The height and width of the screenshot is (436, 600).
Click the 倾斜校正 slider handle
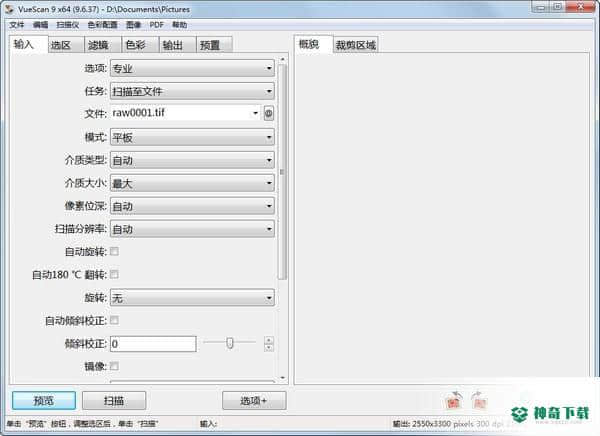230,343
